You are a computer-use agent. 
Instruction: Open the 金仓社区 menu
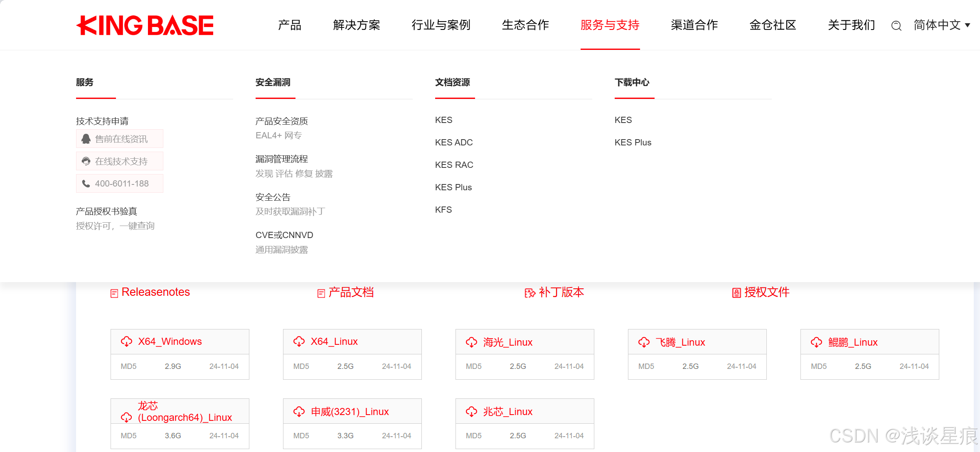pos(773,25)
